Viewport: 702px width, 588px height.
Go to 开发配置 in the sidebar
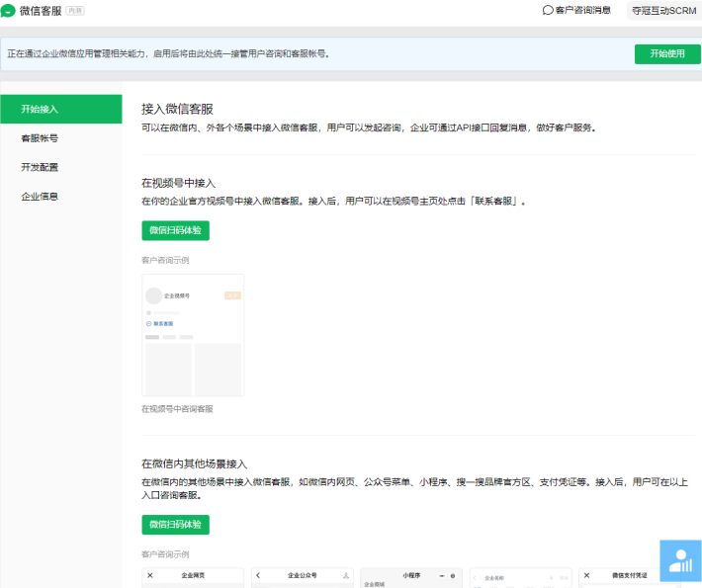(x=40, y=167)
